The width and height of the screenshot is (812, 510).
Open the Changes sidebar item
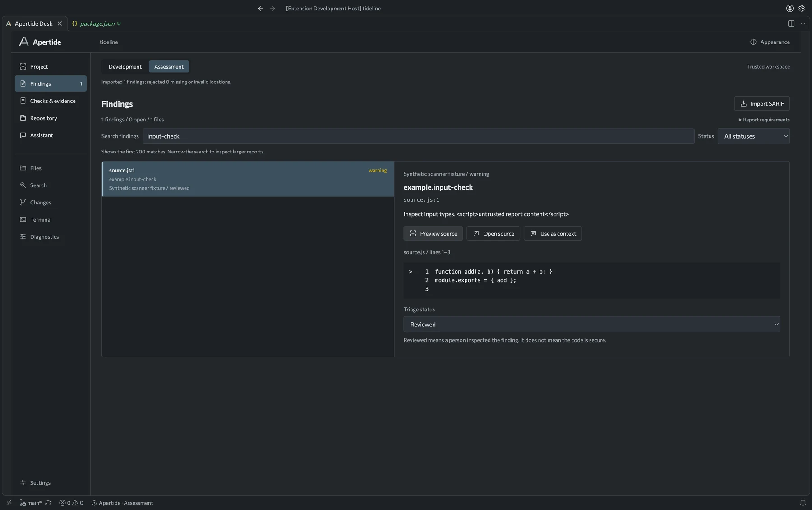pyautogui.click(x=51, y=202)
